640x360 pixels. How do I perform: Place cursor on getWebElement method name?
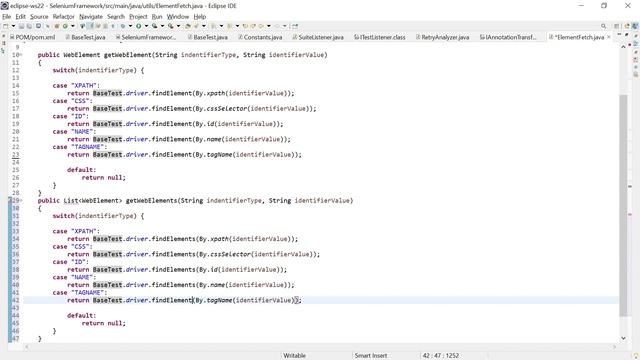coord(128,55)
